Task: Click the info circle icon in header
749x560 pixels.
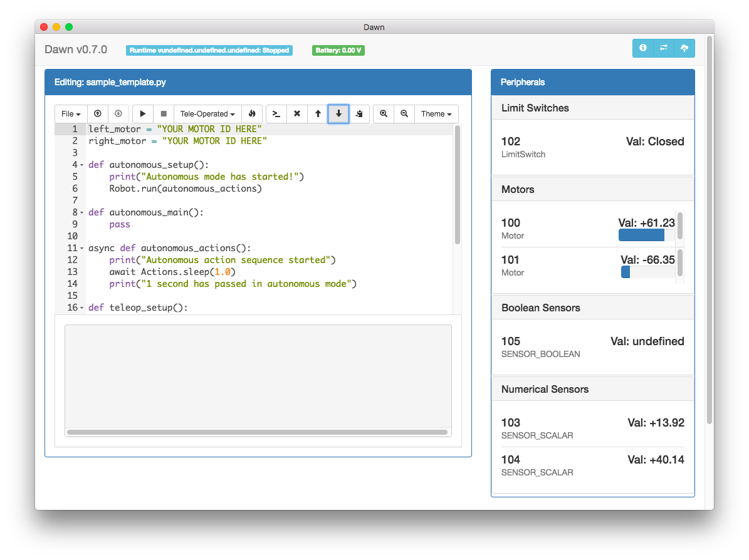Action: 642,48
